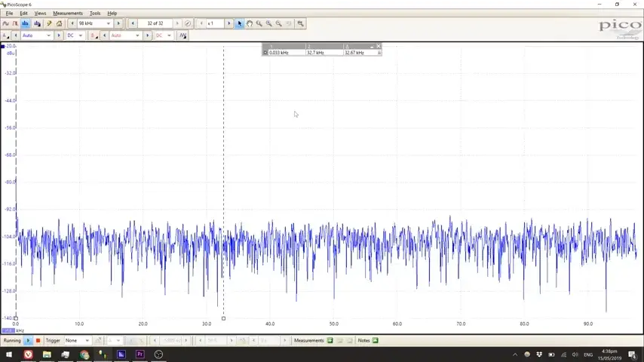Select the window zoom tool
The width and height of the screenshot is (644, 362).
259,23
